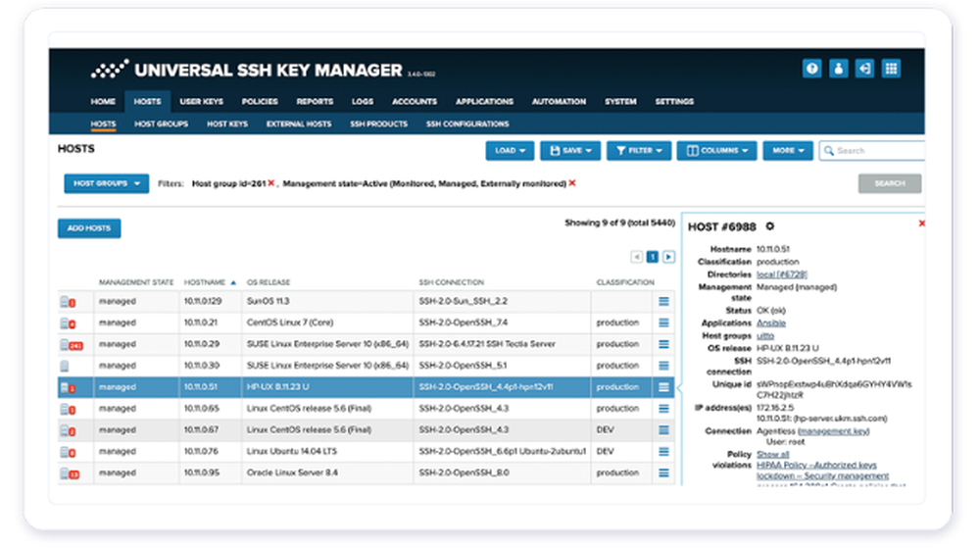This screenshot has width=980, height=548.
Task: Select the Oracle Linux Server 8.4 cell
Action: pos(327,473)
